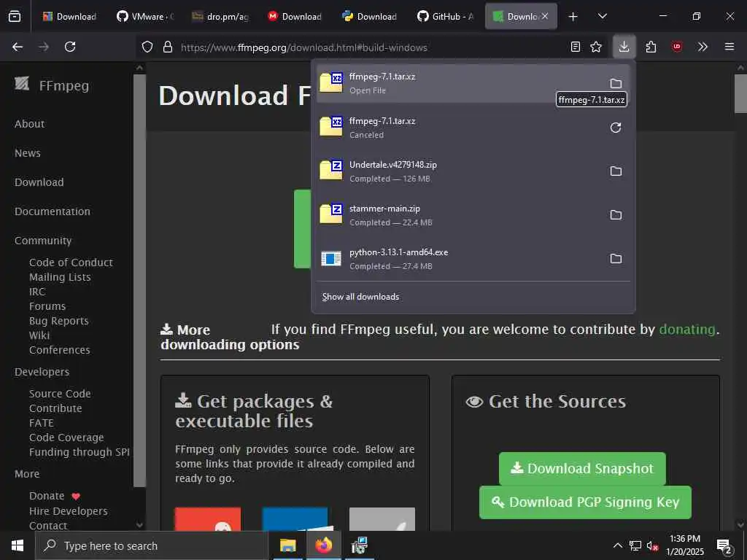747x560 pixels.
Task: Show Undertale.v4279148.zip in folder
Action: tap(616, 171)
